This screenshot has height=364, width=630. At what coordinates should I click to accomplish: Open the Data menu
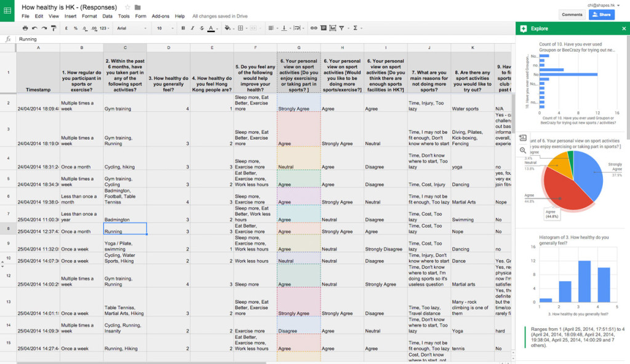[107, 16]
